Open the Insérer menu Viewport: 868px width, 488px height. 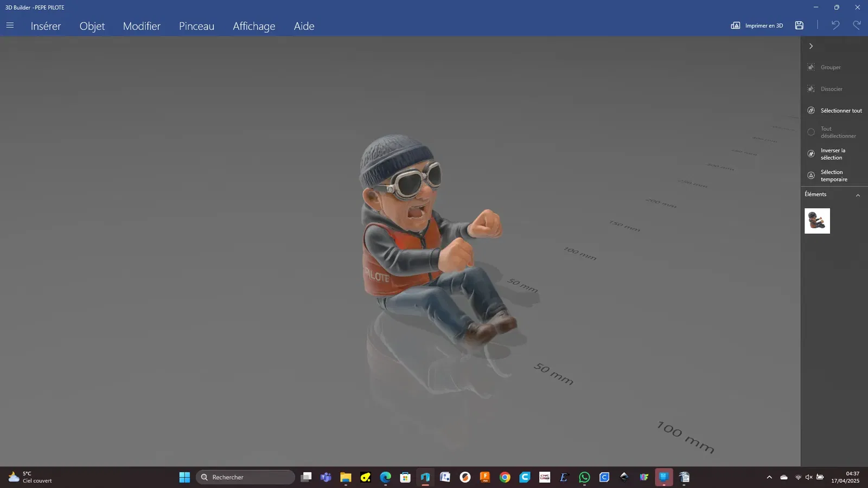(46, 26)
